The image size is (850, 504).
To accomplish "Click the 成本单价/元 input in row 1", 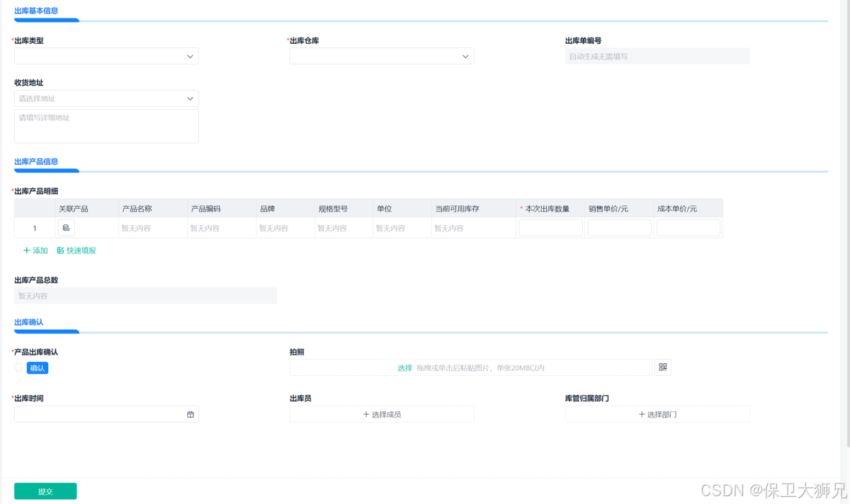I will point(688,228).
